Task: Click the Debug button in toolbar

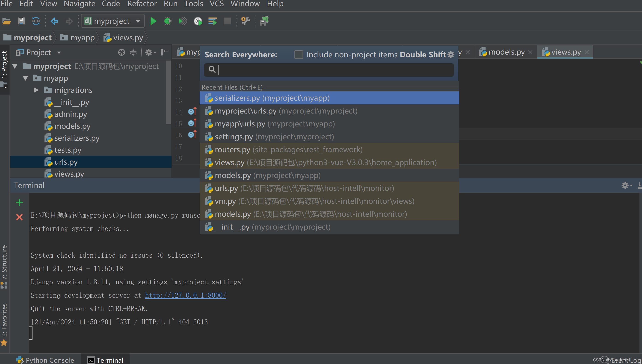Action: point(168,21)
